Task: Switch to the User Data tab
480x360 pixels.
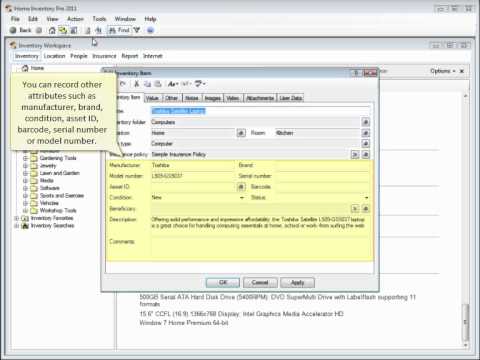Action: click(291, 98)
